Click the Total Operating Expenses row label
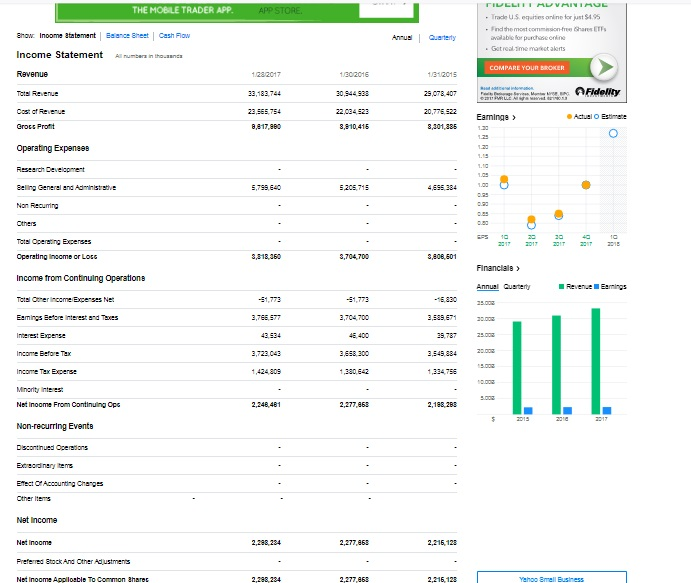The image size is (691, 583). tap(54, 241)
